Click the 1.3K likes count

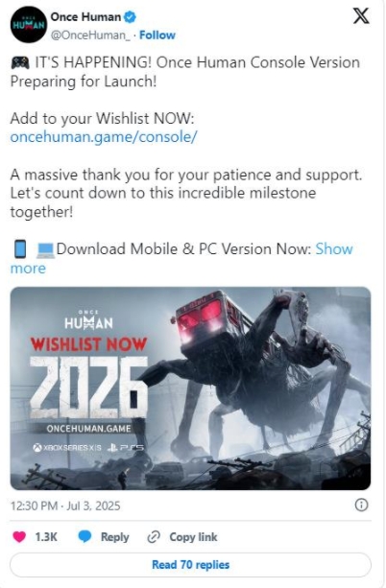point(46,537)
